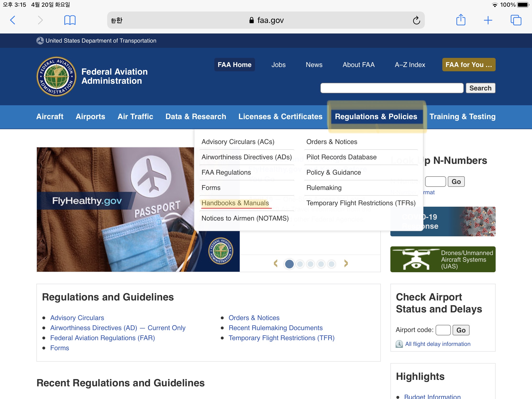This screenshot has width=532, height=399.
Task: Open the A–Z Index link
Action: point(410,65)
